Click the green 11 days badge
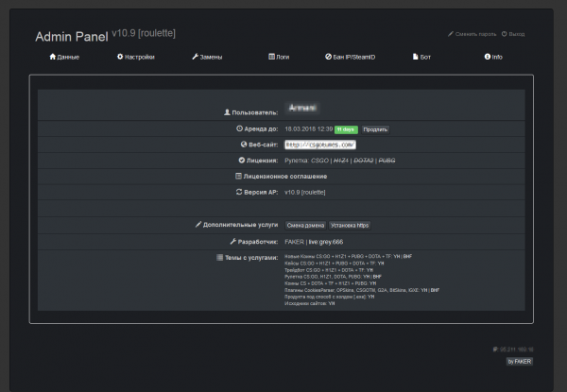567x392 pixels. pos(346,128)
